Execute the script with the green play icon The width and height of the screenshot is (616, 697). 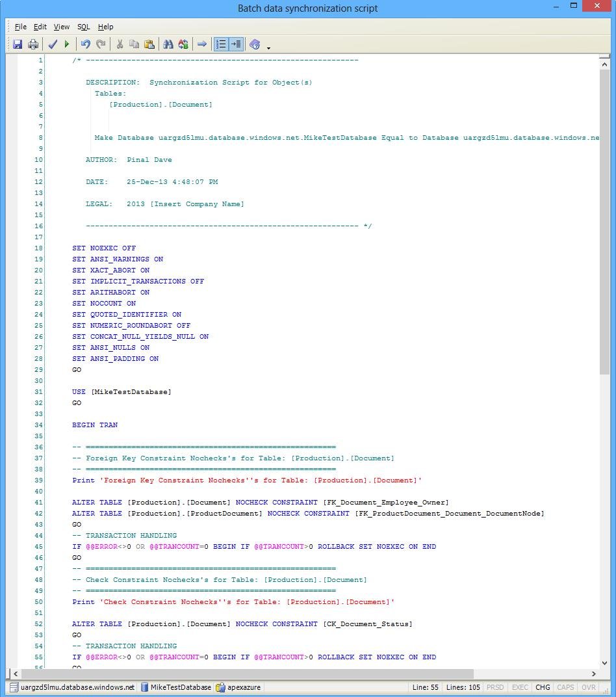coord(67,44)
